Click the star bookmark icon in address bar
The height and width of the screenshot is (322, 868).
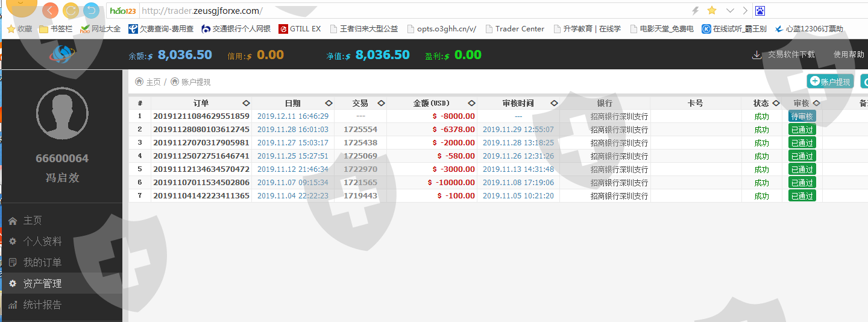(712, 10)
